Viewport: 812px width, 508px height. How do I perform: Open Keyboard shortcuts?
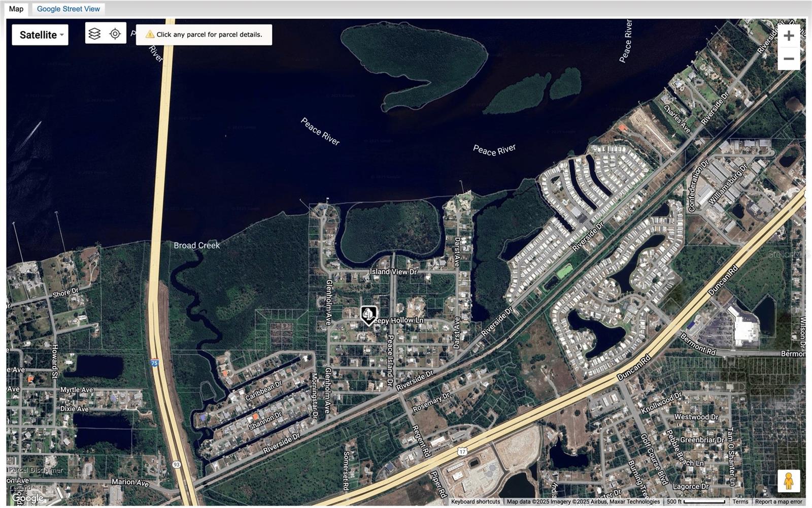(x=476, y=501)
